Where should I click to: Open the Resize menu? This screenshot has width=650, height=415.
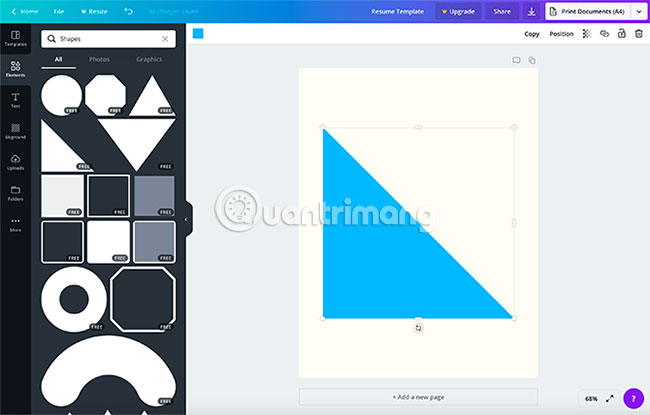point(94,12)
